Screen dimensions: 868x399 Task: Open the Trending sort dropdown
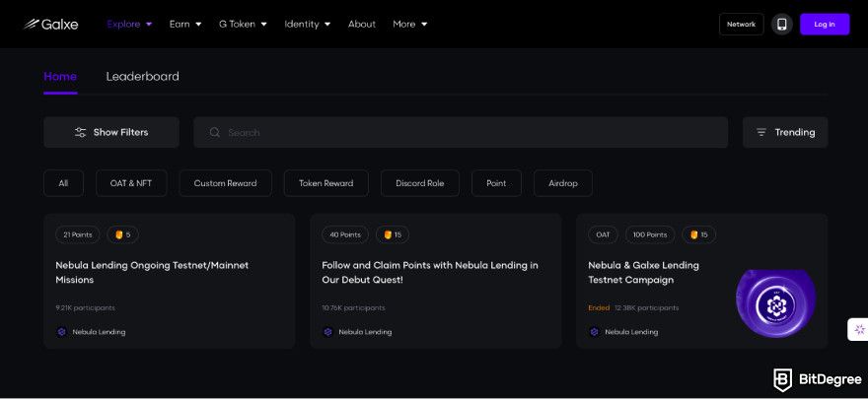pos(785,132)
